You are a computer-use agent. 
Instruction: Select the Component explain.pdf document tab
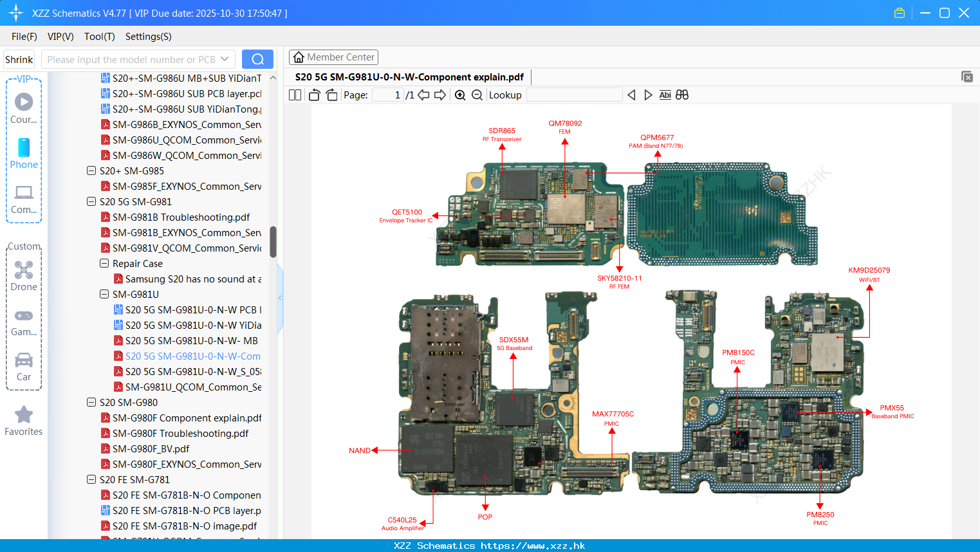coord(409,77)
